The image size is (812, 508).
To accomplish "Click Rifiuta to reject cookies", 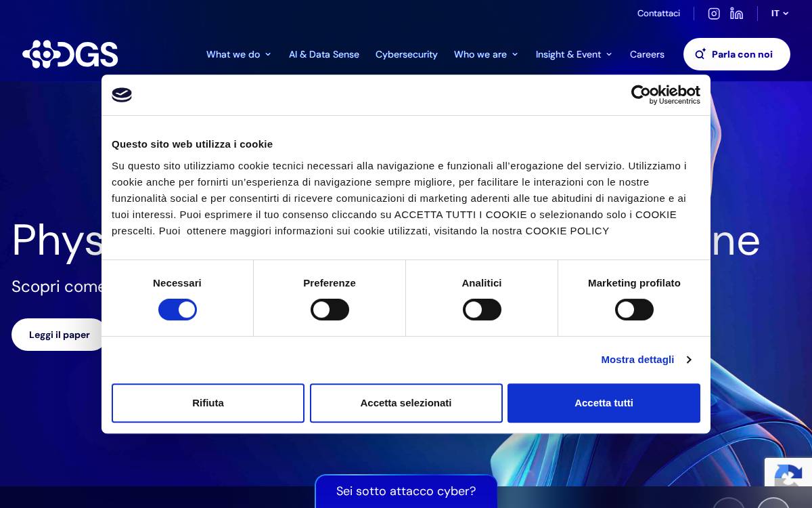I will [x=208, y=403].
